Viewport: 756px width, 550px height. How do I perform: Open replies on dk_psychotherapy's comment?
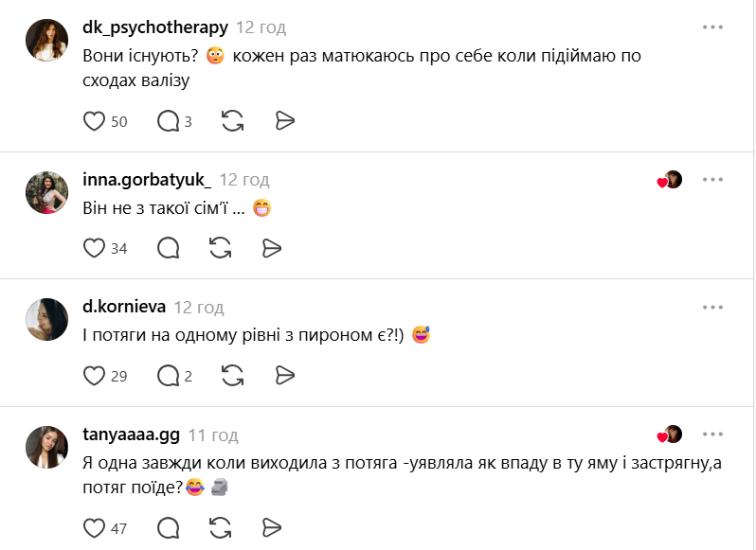click(168, 120)
